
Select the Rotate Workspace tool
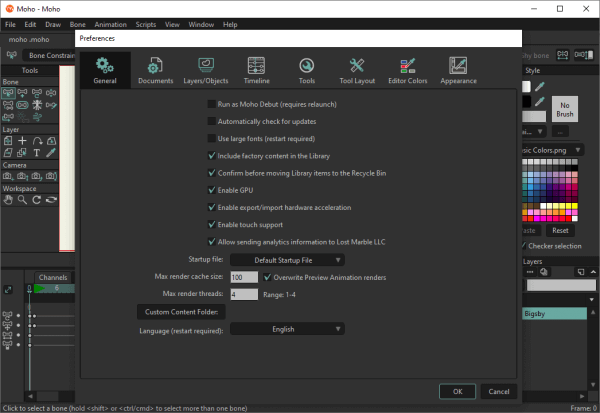(37, 200)
